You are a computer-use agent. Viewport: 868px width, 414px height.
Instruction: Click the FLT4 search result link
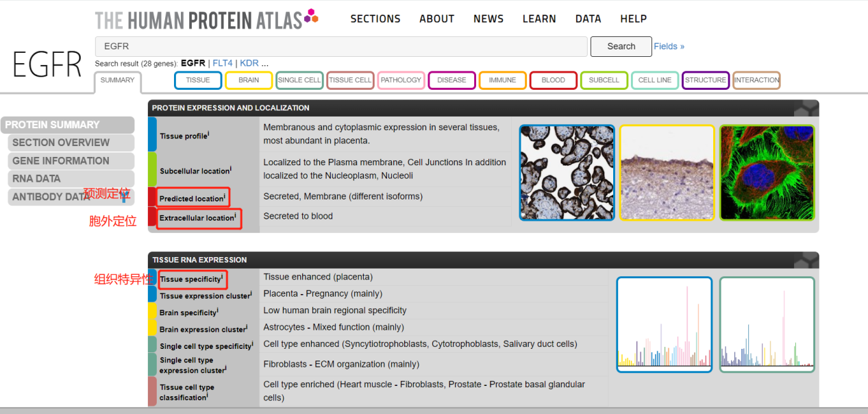pos(223,63)
